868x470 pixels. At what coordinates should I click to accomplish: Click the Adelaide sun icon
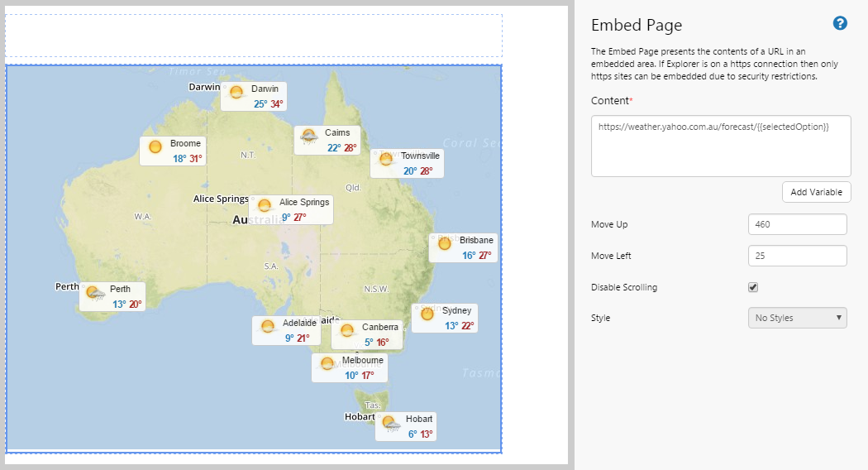pyautogui.click(x=268, y=326)
